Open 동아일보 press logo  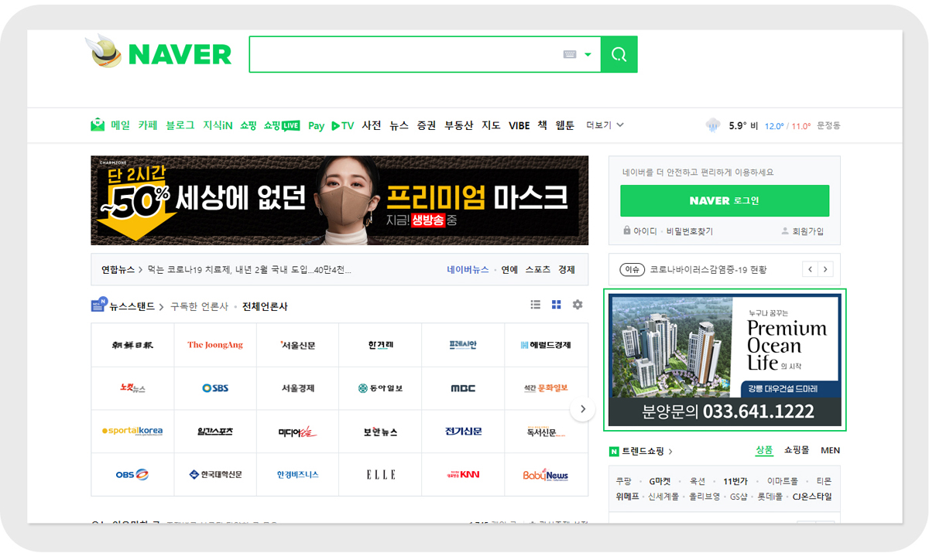[381, 388]
